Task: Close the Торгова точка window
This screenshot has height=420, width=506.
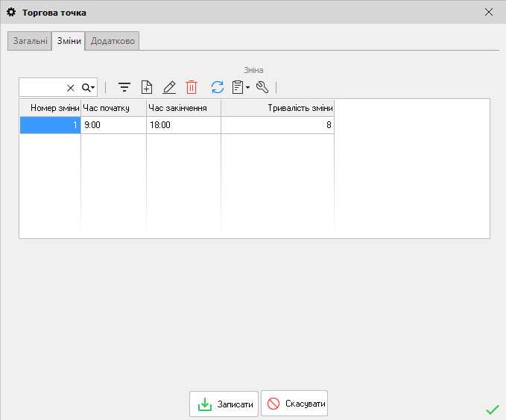Action: tap(489, 12)
